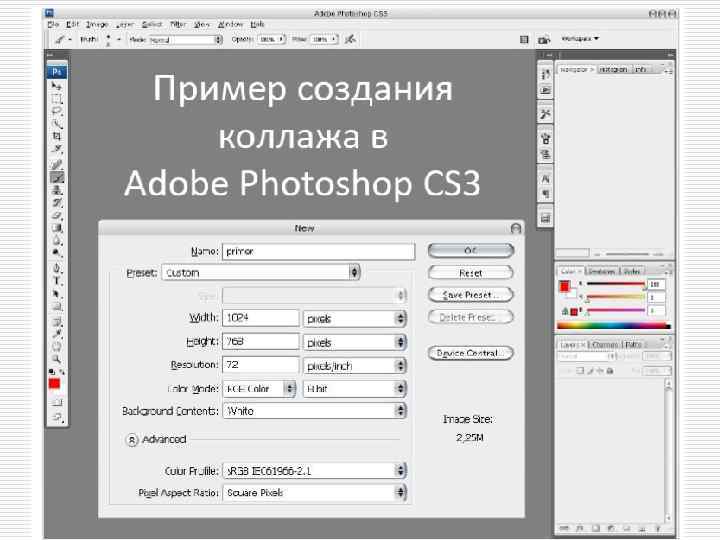Select the Dodge tool
This screenshot has height=540, width=720.
click(56, 252)
